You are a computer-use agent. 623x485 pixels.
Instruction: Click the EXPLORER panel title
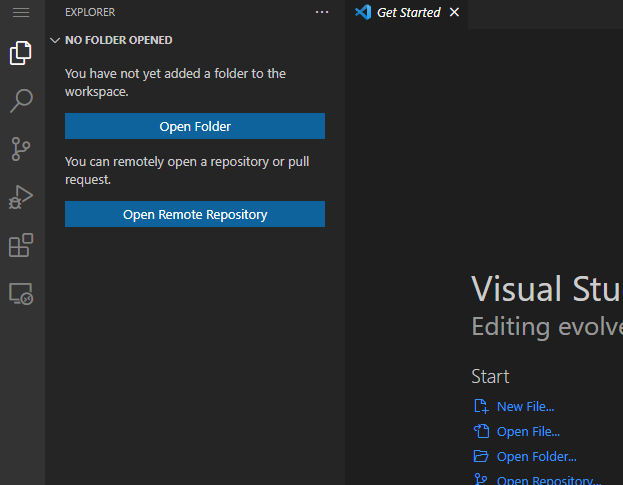[90, 12]
